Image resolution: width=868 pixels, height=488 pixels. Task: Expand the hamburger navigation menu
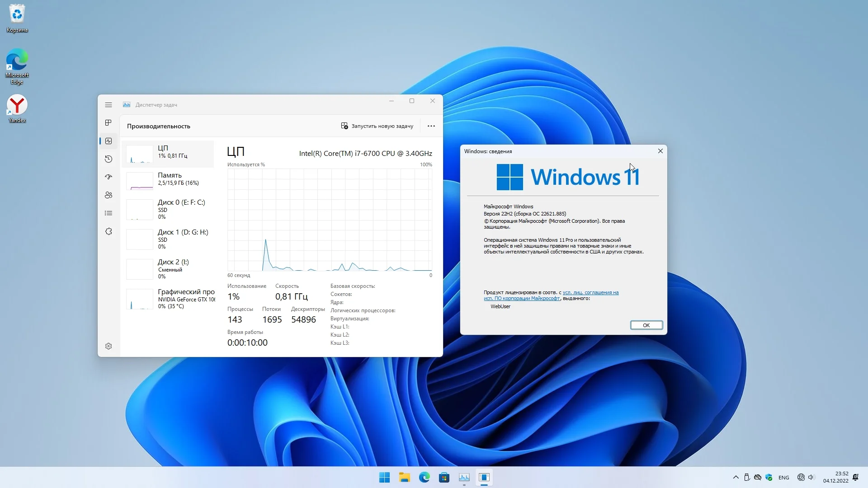click(x=108, y=105)
